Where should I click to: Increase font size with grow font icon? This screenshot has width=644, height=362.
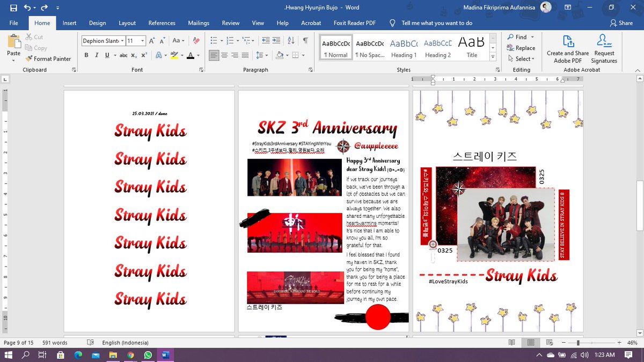(152, 41)
